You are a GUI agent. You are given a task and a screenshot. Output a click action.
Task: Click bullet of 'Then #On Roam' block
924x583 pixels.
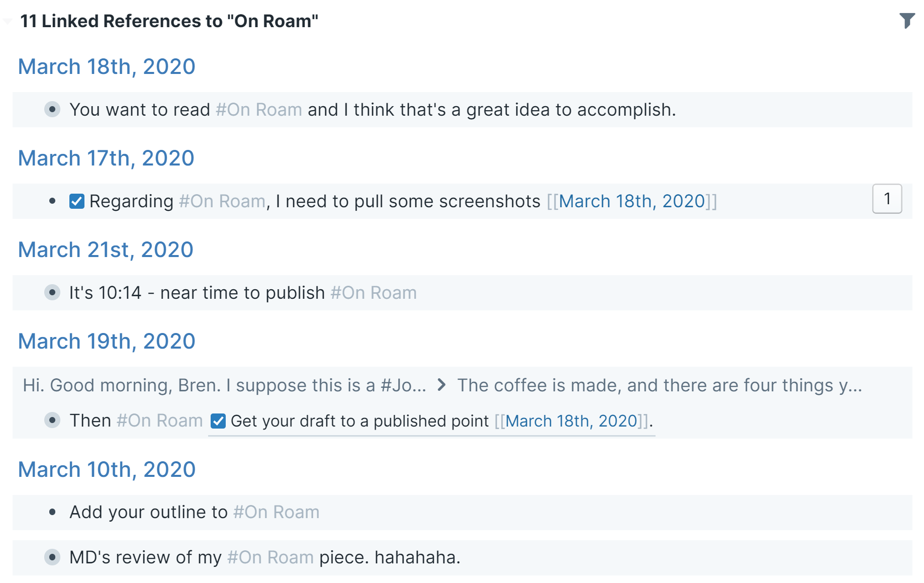(52, 420)
